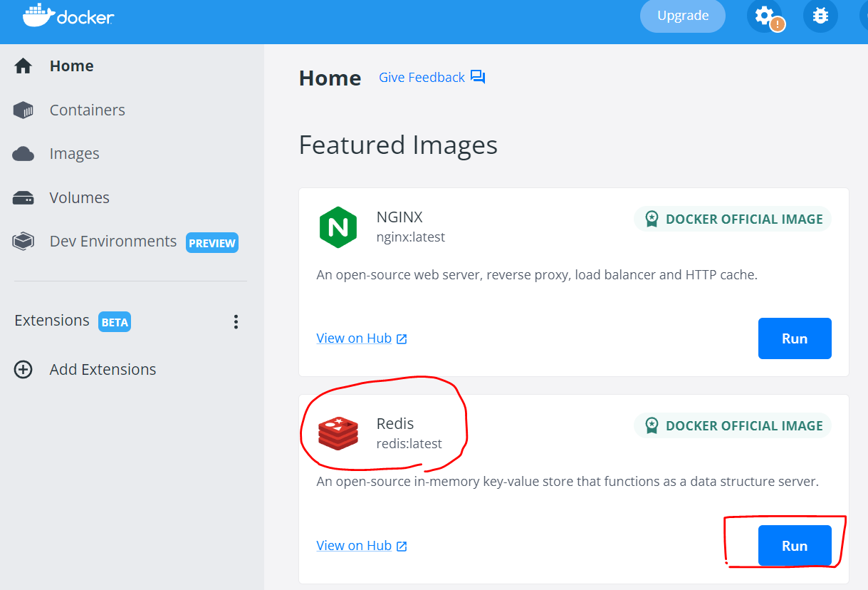Click the Upgrade button
This screenshot has width=868, height=590.
pos(683,16)
